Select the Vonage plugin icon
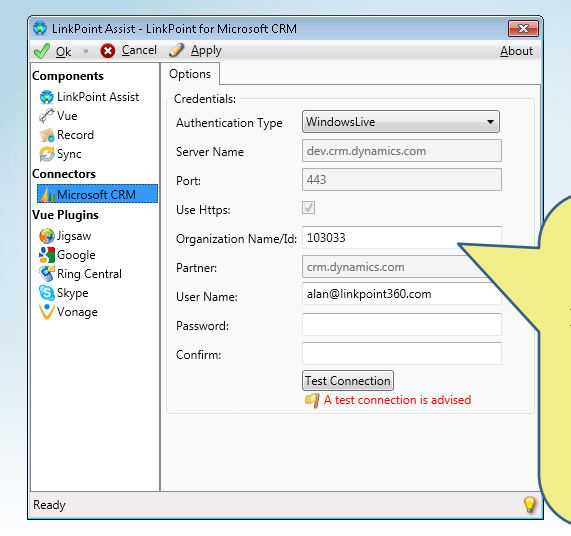The height and width of the screenshot is (536, 571). click(x=47, y=312)
